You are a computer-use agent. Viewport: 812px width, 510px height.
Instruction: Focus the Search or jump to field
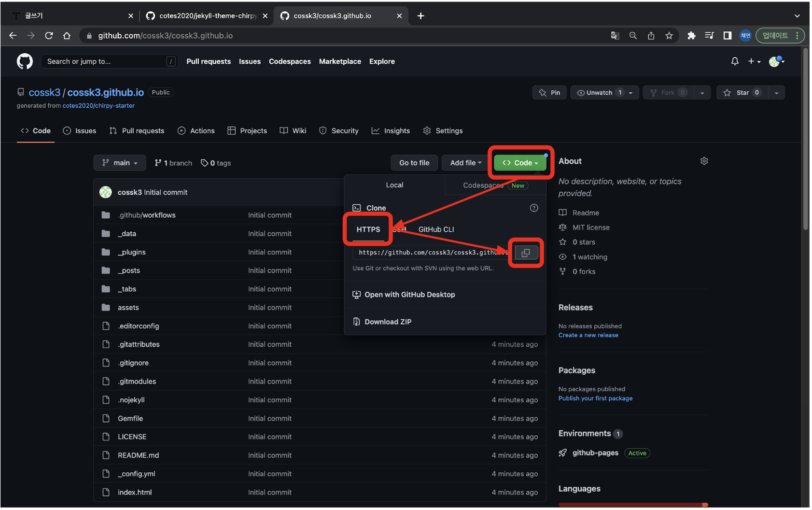109,61
